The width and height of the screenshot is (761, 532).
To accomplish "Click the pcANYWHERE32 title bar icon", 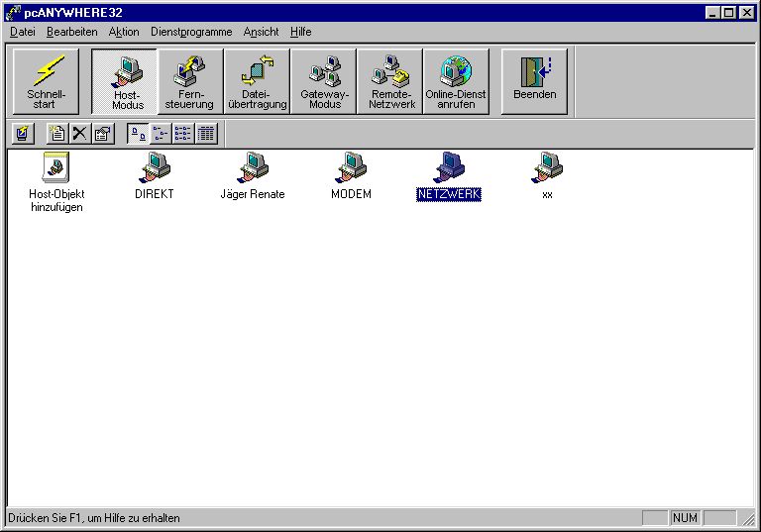I will tap(13, 13).
